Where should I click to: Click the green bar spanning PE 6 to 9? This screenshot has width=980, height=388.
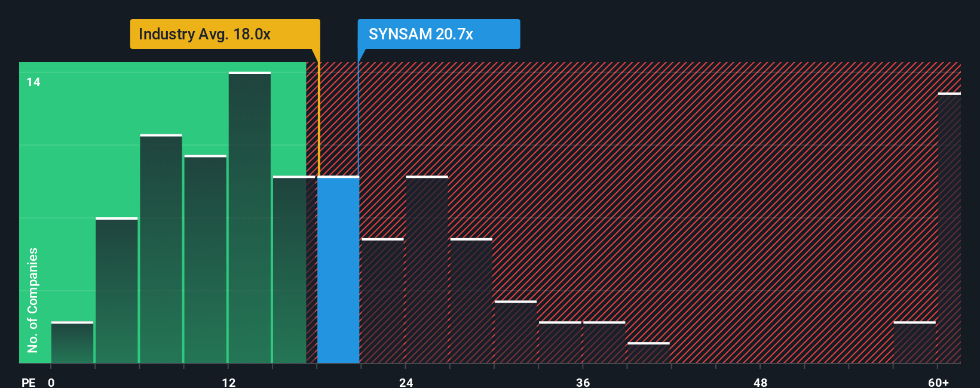(161, 249)
